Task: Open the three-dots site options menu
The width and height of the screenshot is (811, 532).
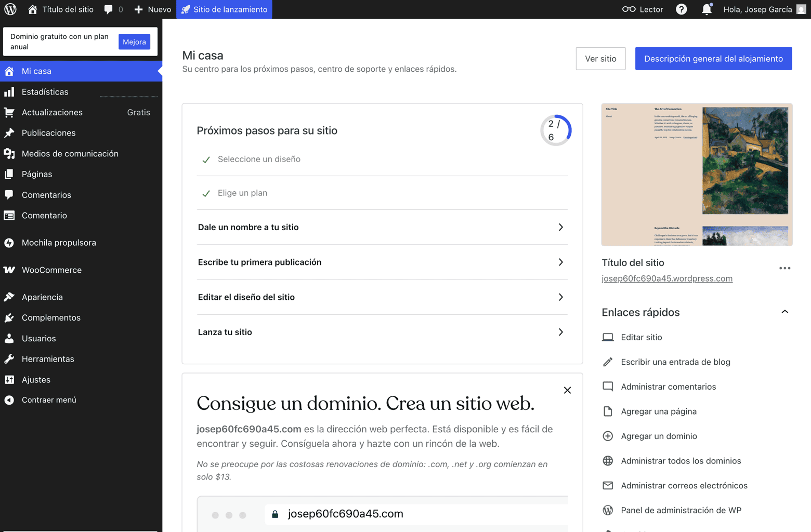Action: coord(785,268)
